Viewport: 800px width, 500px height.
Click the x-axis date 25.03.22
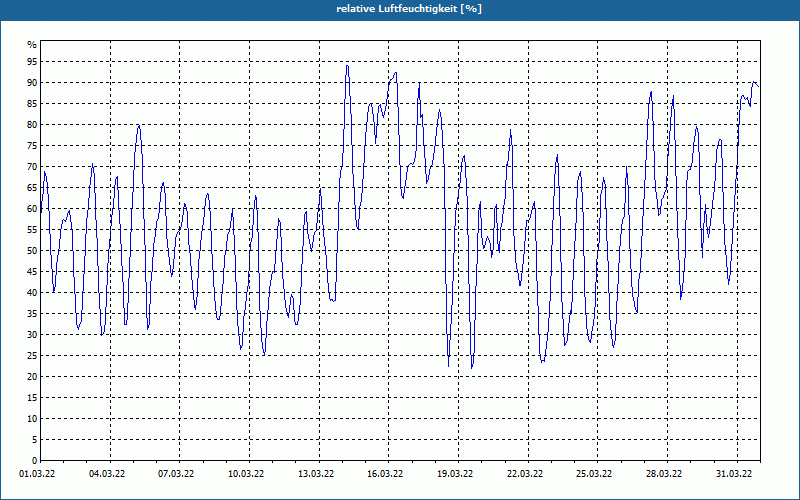[595, 474]
